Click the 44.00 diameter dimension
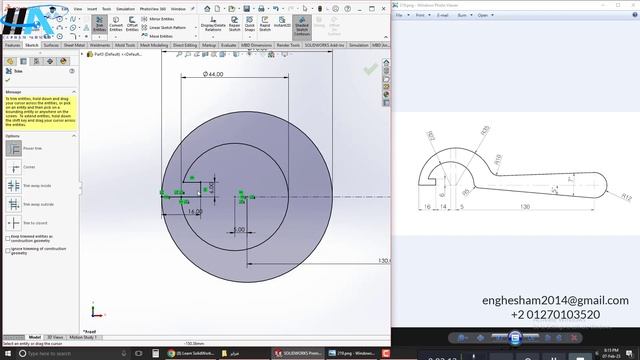 213,74
